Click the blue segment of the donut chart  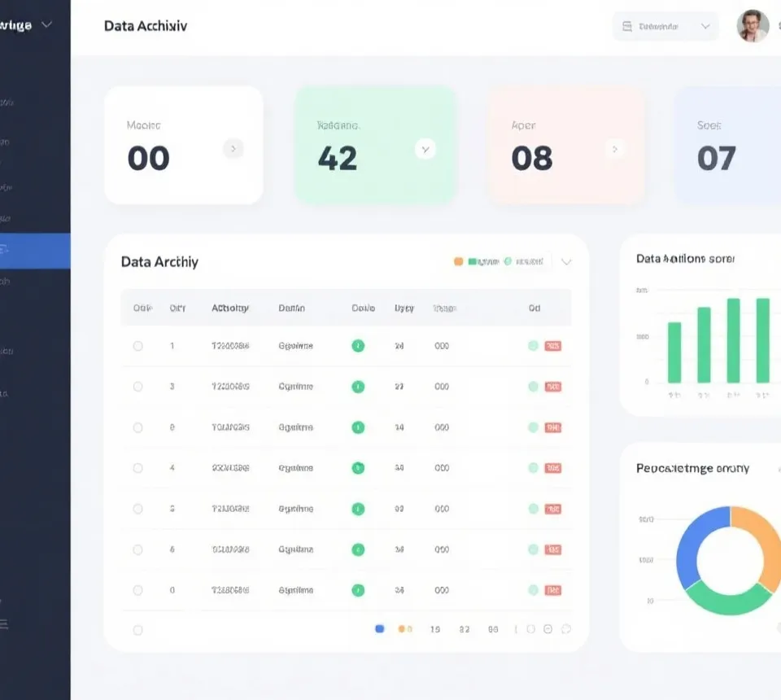click(690, 541)
